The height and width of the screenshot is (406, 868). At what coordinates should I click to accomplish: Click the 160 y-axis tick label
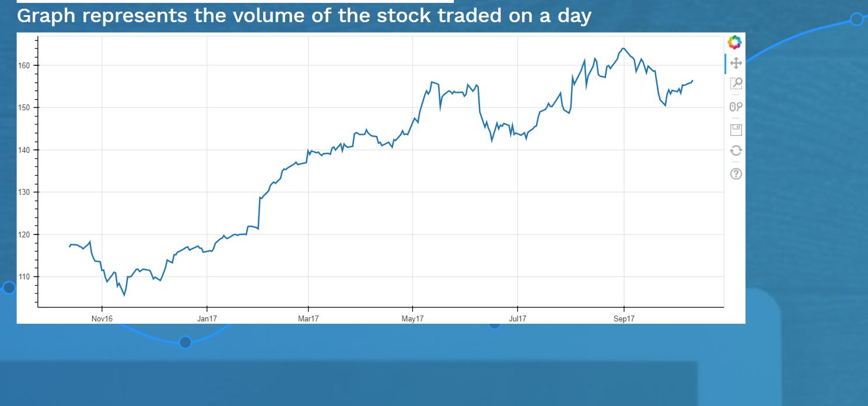pyautogui.click(x=27, y=65)
